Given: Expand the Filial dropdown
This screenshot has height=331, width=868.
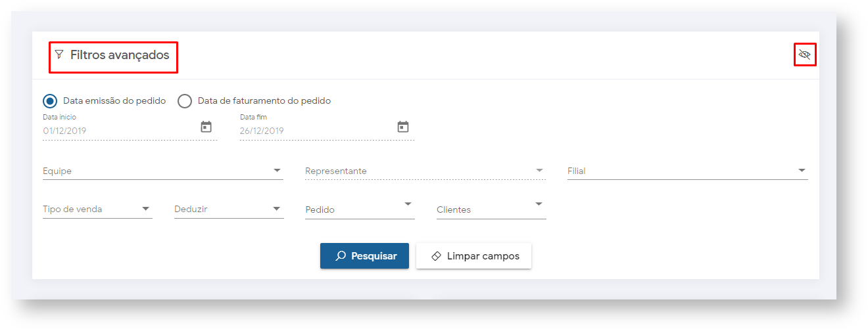Looking at the screenshot, I should pyautogui.click(x=802, y=171).
